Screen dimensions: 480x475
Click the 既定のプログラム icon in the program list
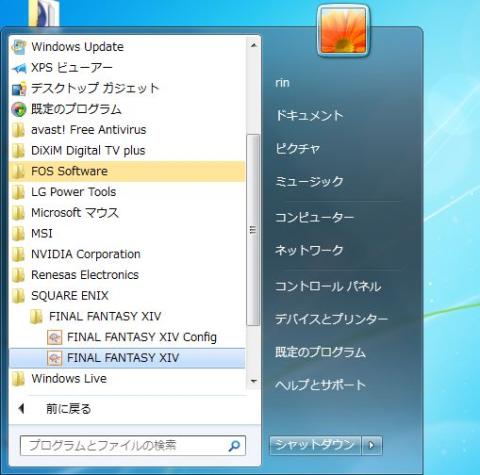[18, 109]
